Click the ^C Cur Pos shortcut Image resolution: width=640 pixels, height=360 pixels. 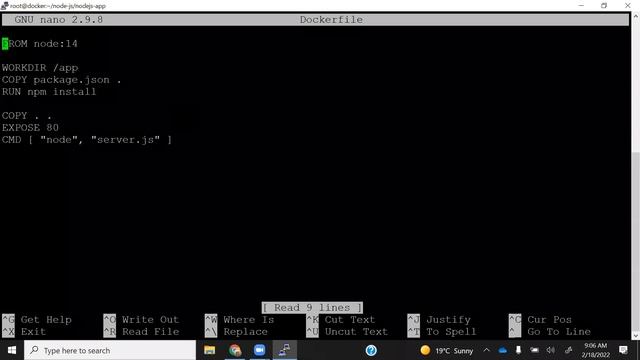(x=540, y=320)
